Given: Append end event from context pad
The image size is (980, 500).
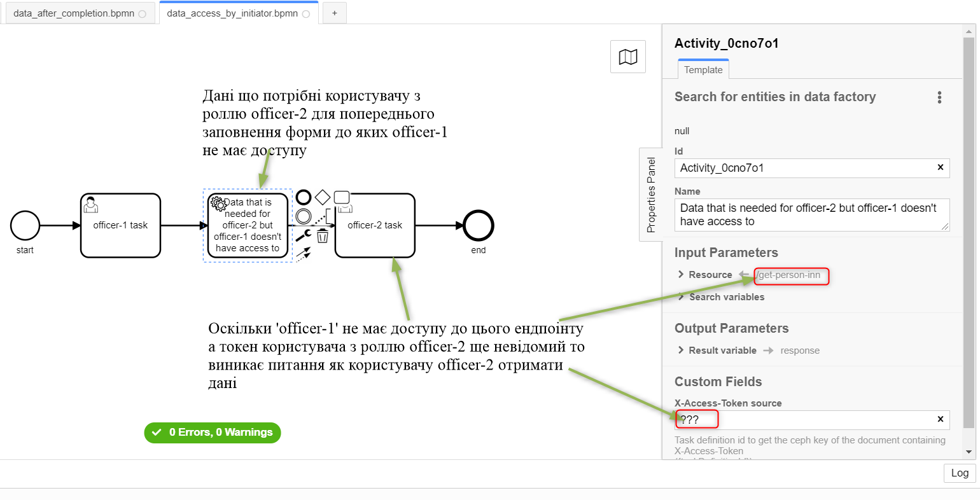Looking at the screenshot, I should (304, 197).
